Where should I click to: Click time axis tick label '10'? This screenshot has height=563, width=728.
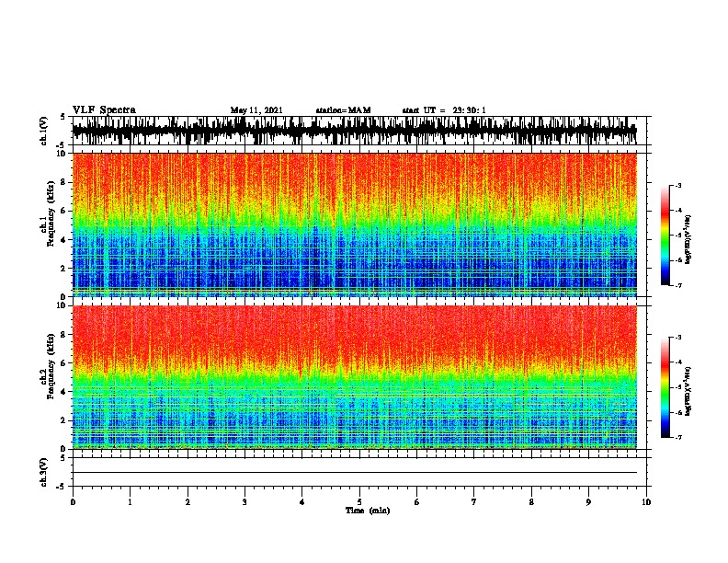click(646, 501)
